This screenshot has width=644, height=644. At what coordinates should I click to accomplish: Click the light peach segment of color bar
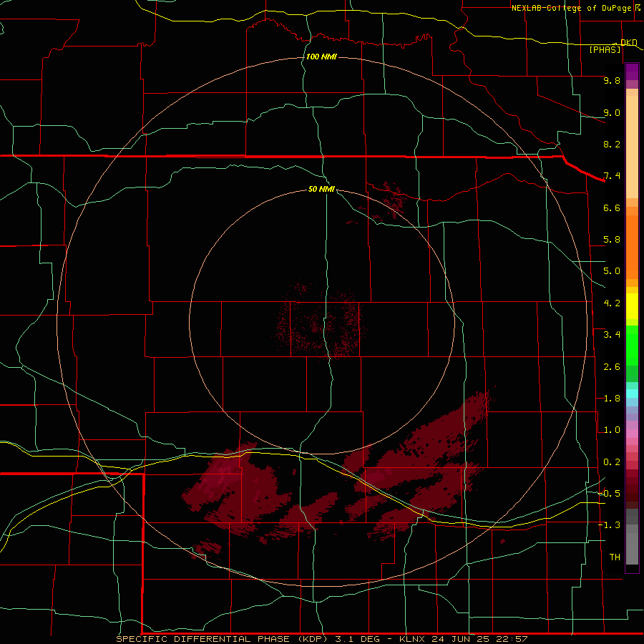pos(632,147)
